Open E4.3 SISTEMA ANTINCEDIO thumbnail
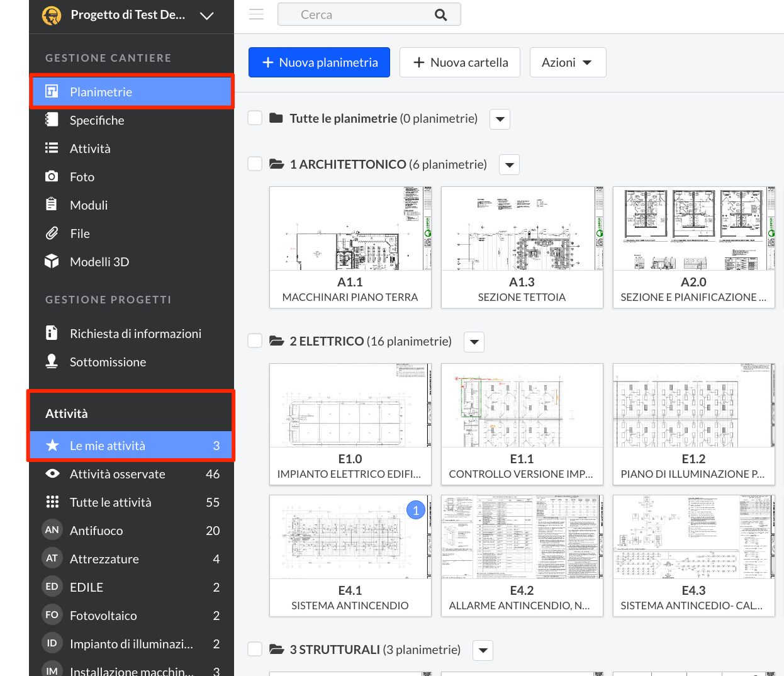784x676 pixels. 694,537
